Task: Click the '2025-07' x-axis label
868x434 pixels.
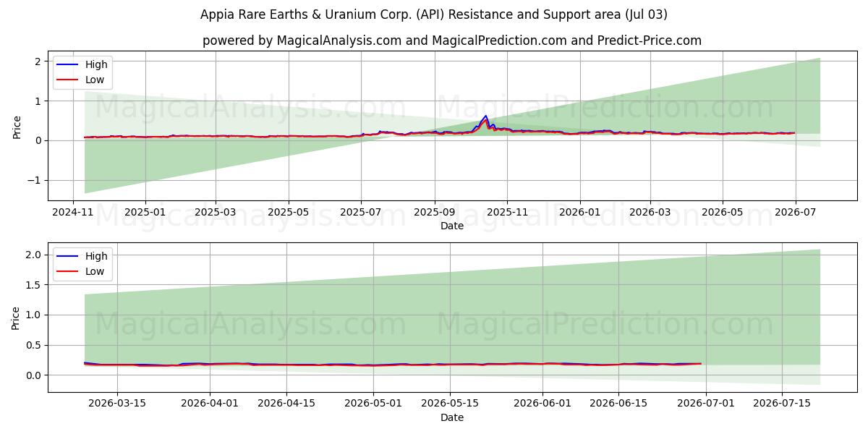Action: point(361,213)
